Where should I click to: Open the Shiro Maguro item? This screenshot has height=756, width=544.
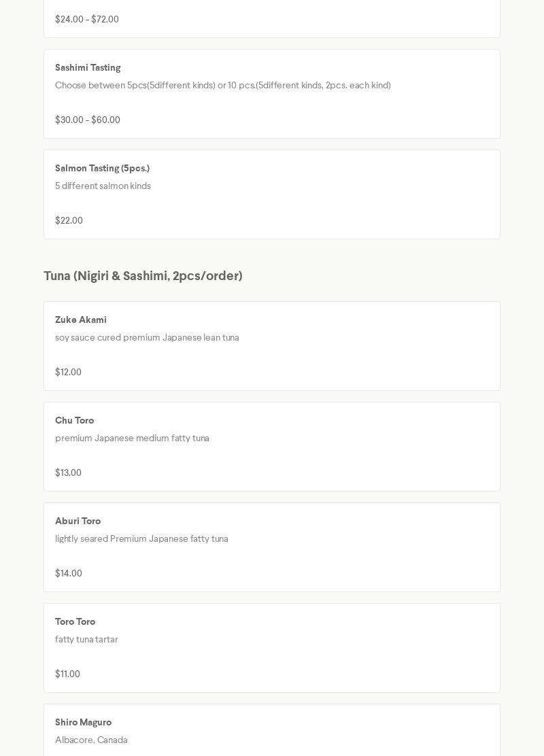83,723
